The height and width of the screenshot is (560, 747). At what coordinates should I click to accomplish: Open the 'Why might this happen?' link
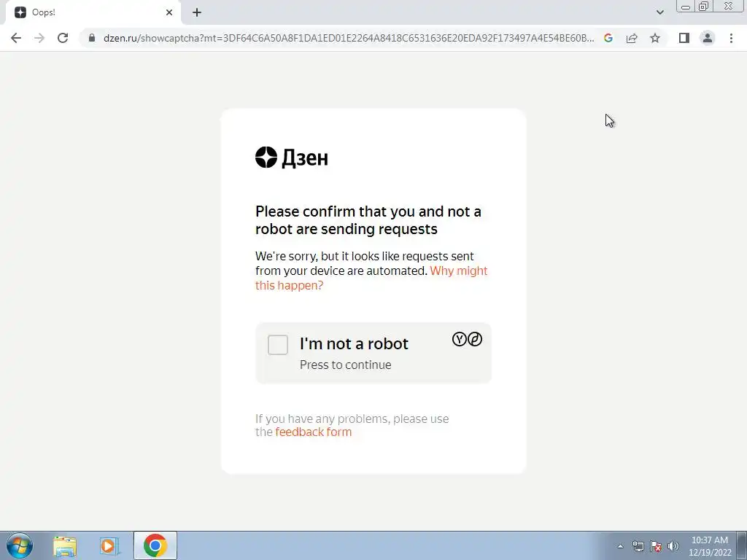point(371,278)
